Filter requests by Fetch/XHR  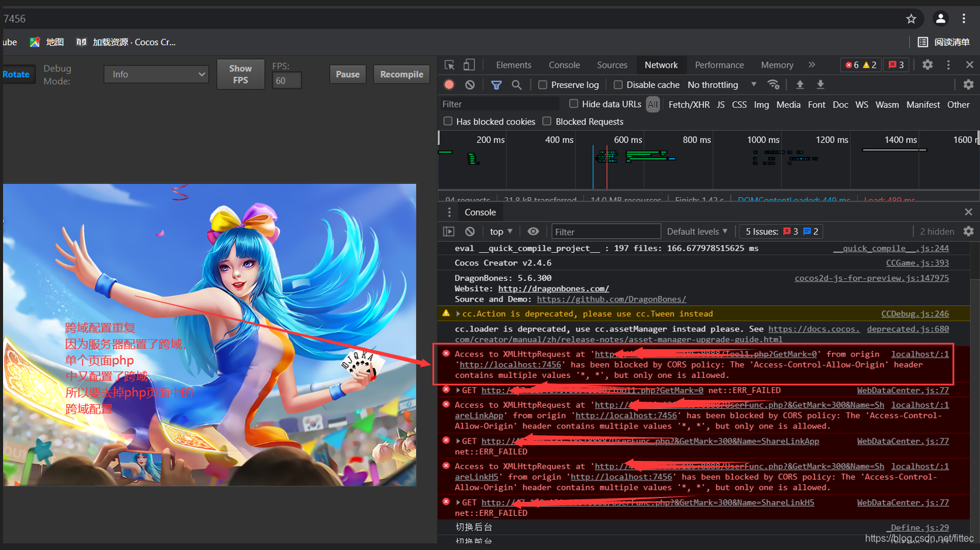pos(689,105)
